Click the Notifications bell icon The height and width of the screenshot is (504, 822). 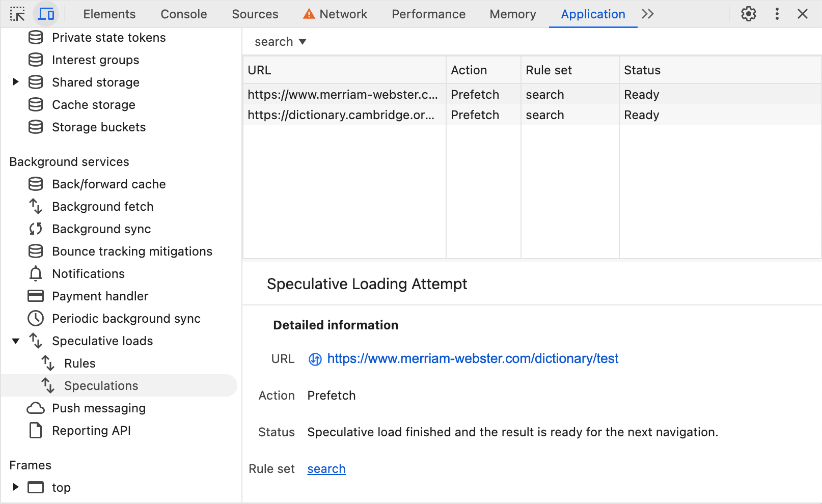[x=35, y=273]
